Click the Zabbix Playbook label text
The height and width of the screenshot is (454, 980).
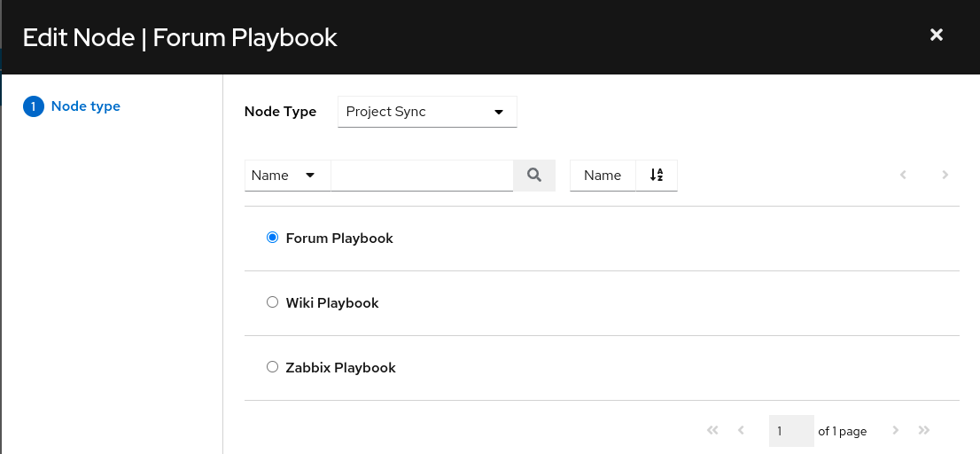[x=340, y=367]
